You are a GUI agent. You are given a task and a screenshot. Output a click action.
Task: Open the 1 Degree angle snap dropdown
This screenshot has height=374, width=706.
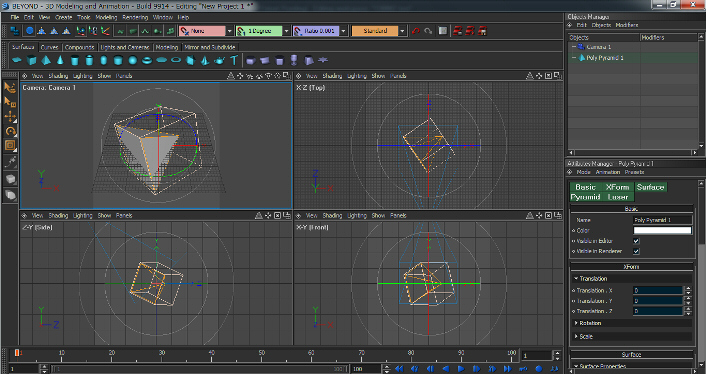tap(286, 31)
